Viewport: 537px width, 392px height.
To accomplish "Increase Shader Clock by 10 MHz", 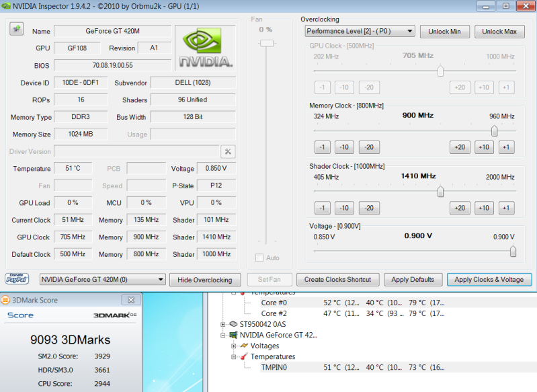I will coord(484,208).
